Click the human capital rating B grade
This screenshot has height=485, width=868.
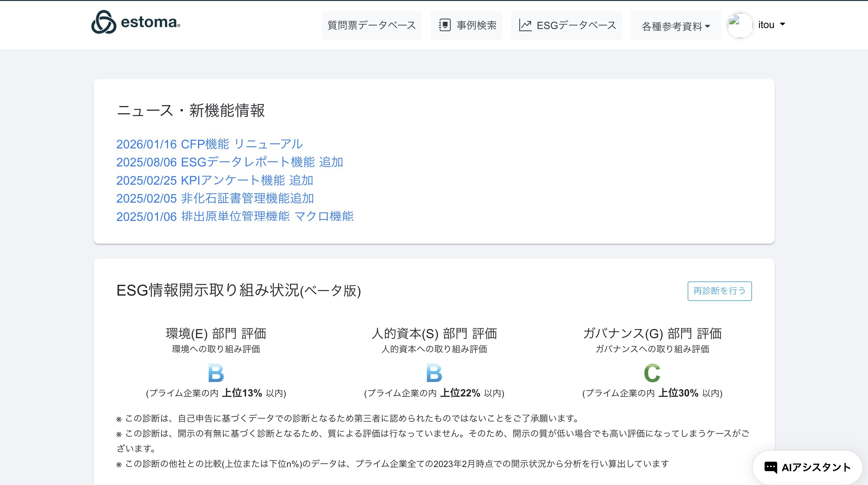point(434,373)
